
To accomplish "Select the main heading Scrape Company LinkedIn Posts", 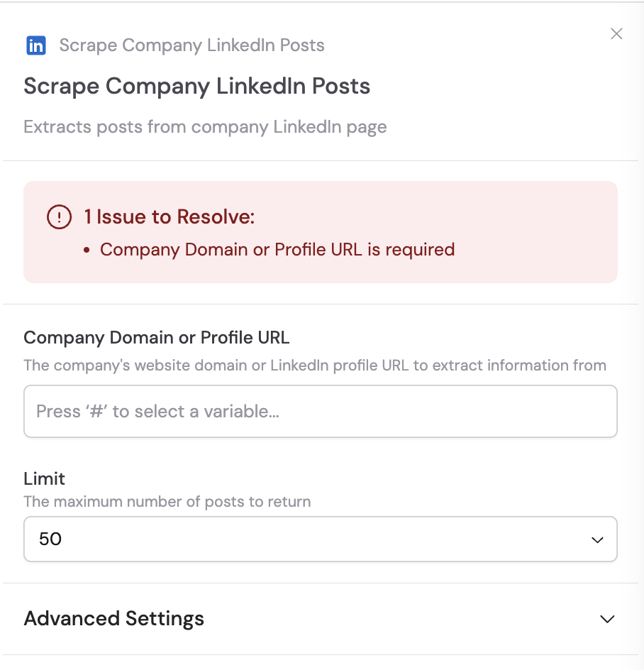I will pos(196,86).
